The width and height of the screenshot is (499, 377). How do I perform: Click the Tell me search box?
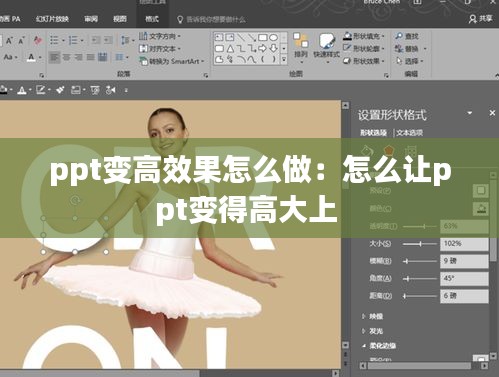(x=212, y=20)
